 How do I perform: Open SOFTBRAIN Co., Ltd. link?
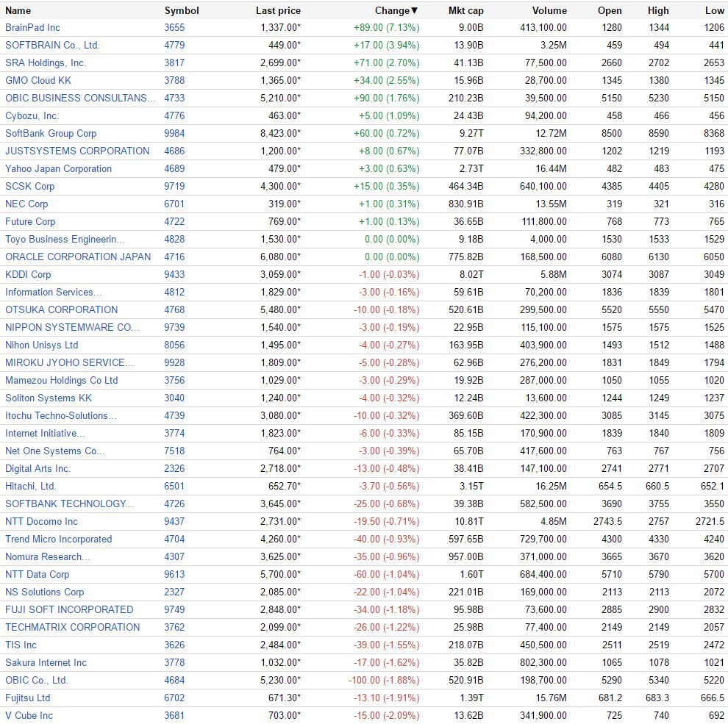(x=52, y=45)
